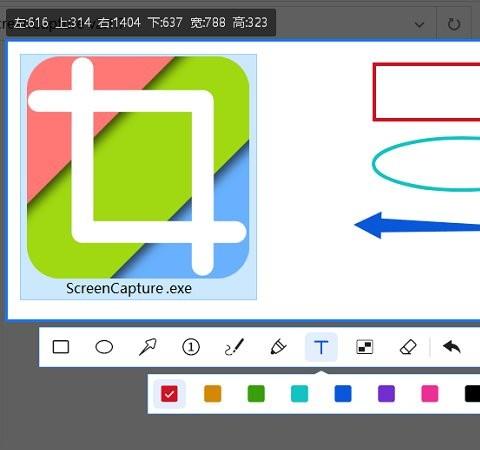Screen dimensions: 480x450
Task: Choose the pink color swatch
Action: [430, 394]
